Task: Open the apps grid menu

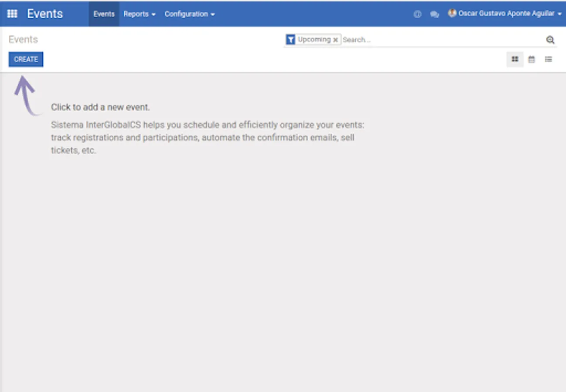Action: tap(12, 14)
